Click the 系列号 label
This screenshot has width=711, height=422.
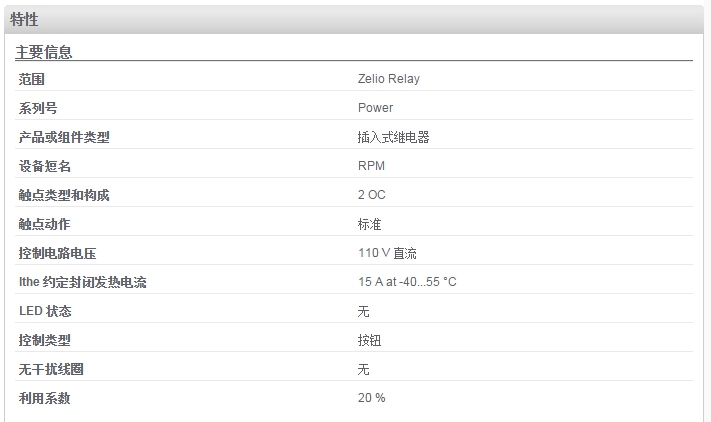[x=38, y=108]
